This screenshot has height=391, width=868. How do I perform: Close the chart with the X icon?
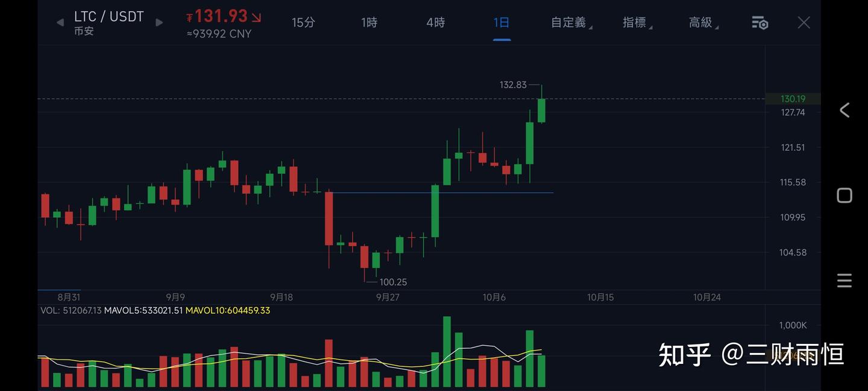tap(804, 22)
